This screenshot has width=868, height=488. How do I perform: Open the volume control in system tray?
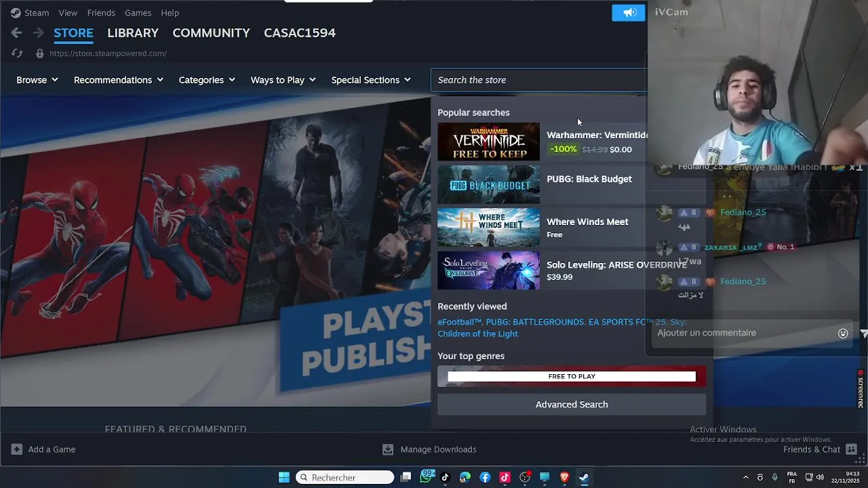pyautogui.click(x=820, y=477)
